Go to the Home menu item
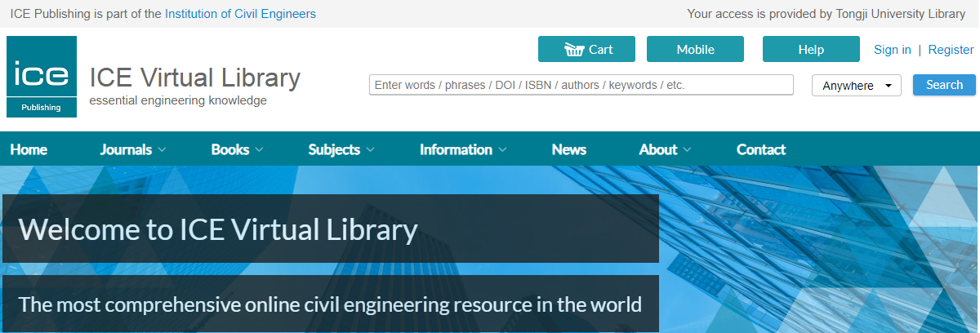 coord(29,149)
